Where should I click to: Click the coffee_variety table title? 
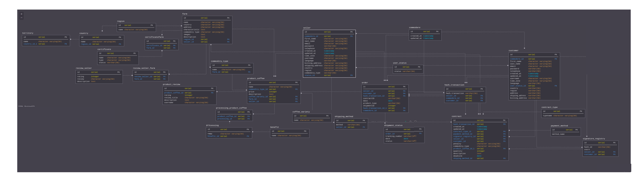(x=301, y=112)
